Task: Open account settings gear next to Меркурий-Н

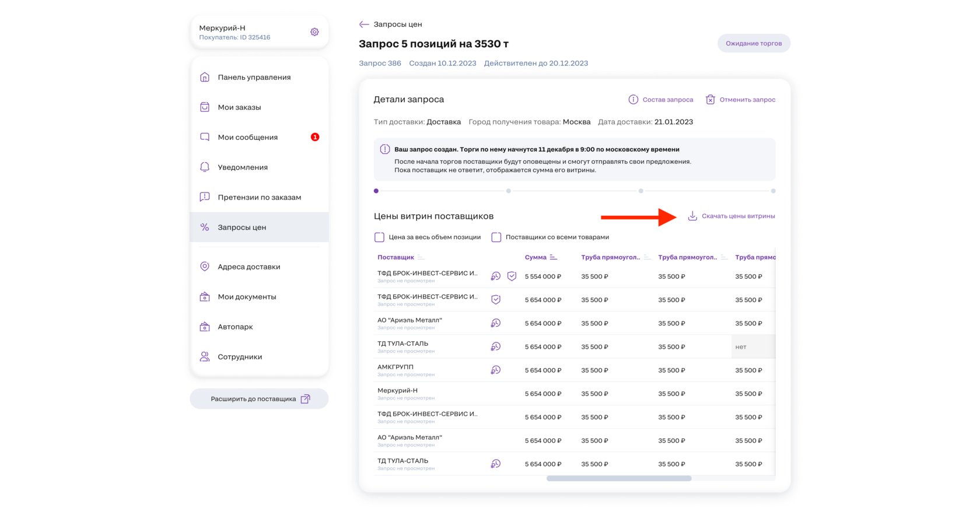Action: pos(314,32)
